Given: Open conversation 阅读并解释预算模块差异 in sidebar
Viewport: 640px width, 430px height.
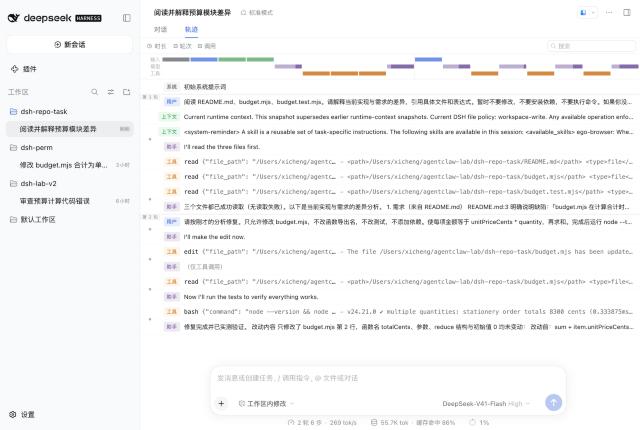Looking at the screenshot, I should coord(70,129).
